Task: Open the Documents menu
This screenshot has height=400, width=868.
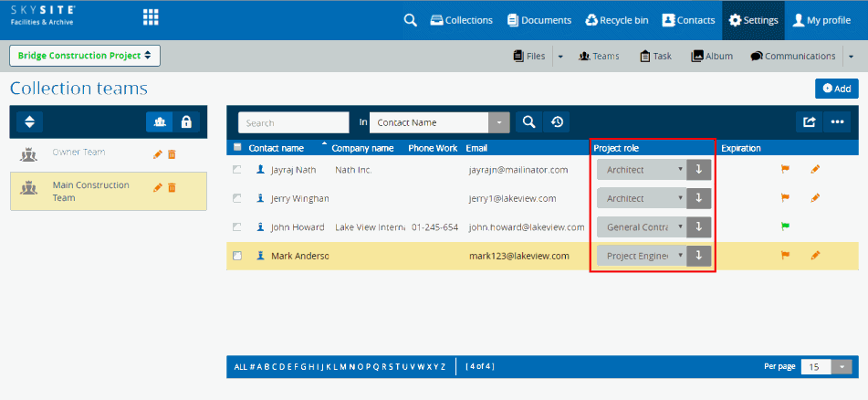Action: point(539,20)
